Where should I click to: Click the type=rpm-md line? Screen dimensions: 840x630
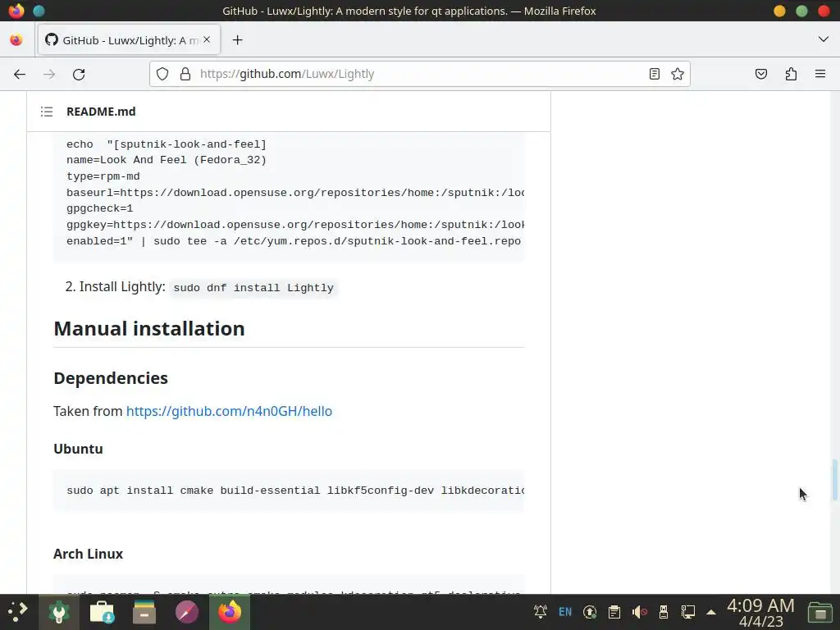click(x=103, y=176)
